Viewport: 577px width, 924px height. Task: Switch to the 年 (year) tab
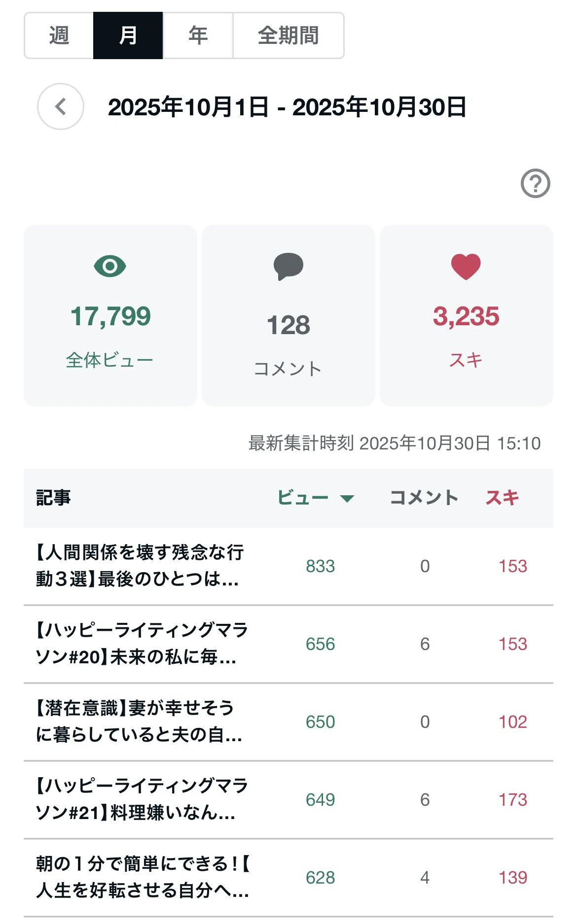click(x=198, y=35)
